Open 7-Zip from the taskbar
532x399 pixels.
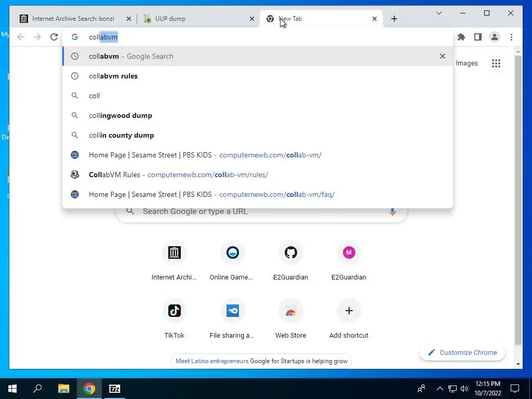click(x=115, y=389)
